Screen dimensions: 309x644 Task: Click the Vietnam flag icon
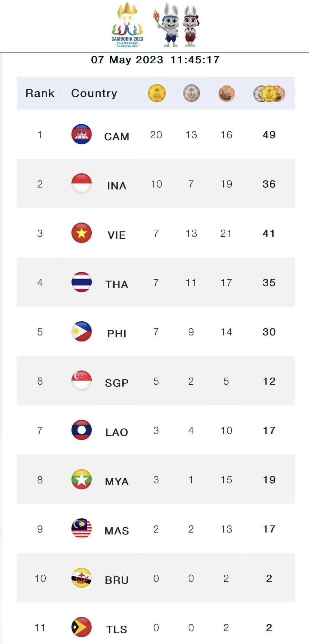[x=81, y=233]
